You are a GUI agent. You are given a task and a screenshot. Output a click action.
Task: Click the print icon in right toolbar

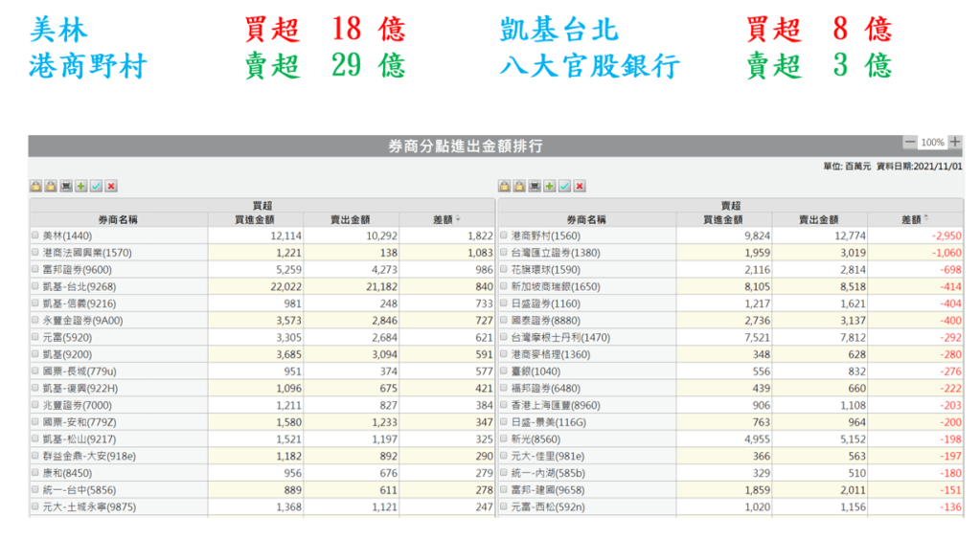[x=535, y=186]
